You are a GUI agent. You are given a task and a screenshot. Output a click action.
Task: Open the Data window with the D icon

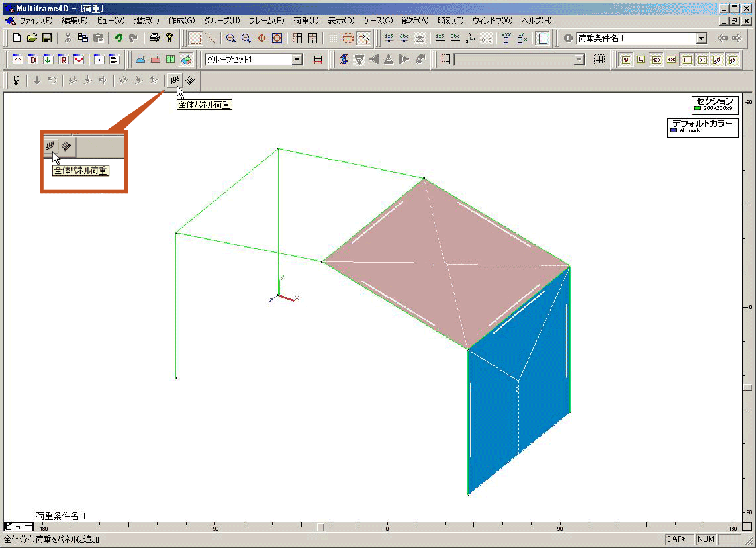[x=33, y=60]
